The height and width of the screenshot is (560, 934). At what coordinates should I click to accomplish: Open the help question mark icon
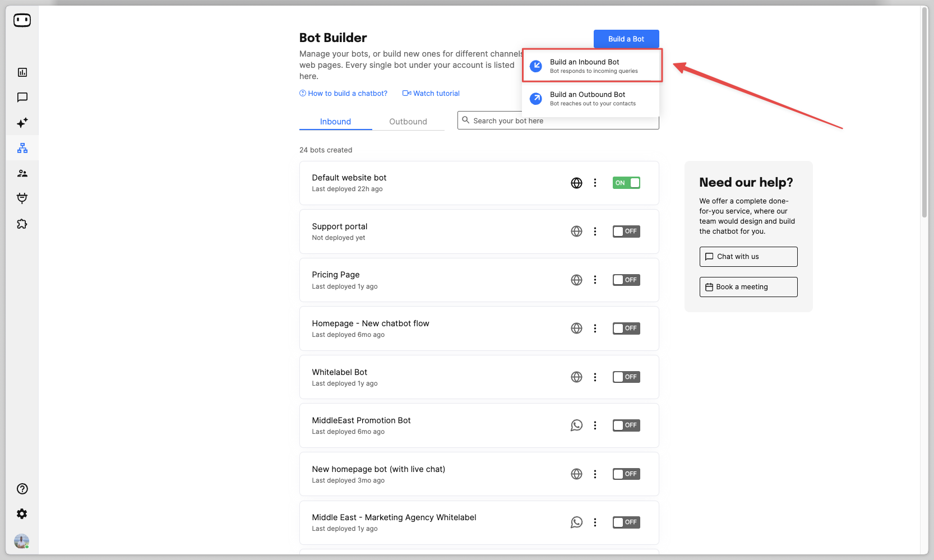pyautogui.click(x=22, y=489)
